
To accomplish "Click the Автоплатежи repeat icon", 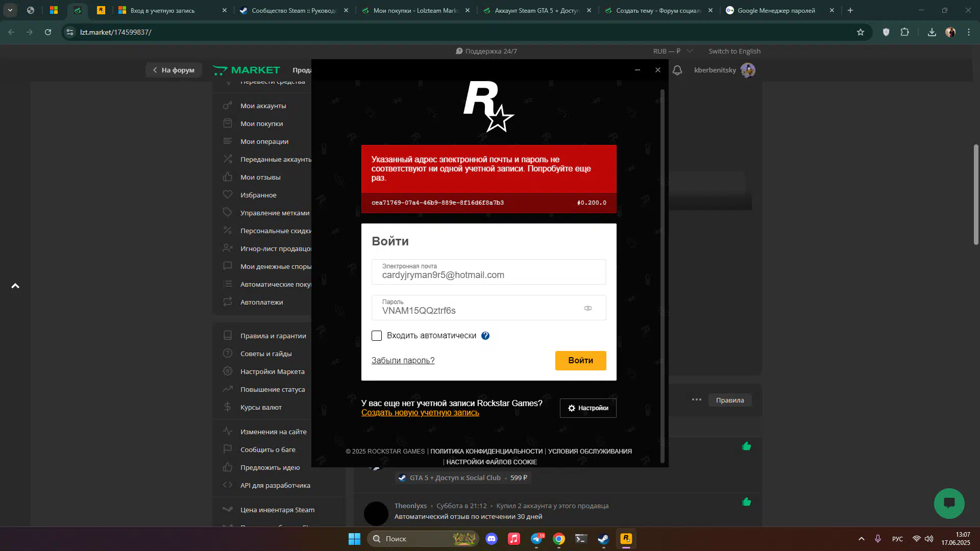I will 228,302.
